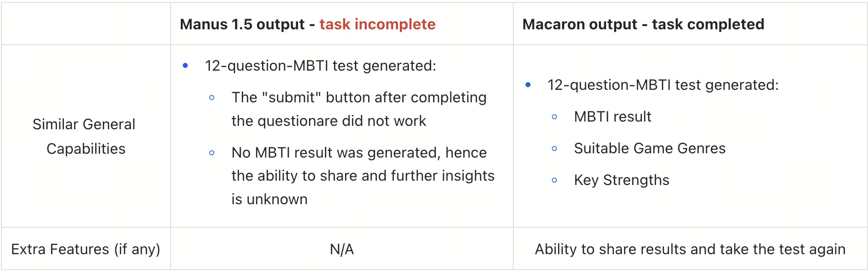Click the solid blue bullet in Macaron column
The height and width of the screenshot is (271, 868).
coord(528,85)
